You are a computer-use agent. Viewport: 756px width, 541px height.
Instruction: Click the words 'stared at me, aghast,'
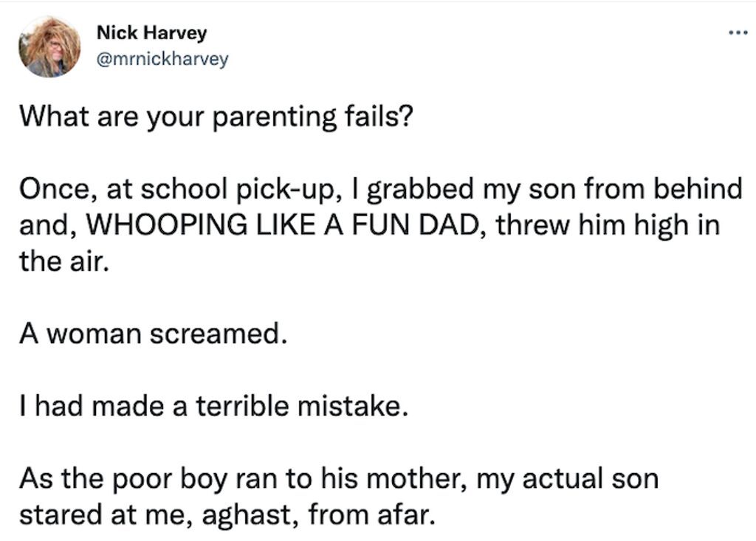(159, 515)
